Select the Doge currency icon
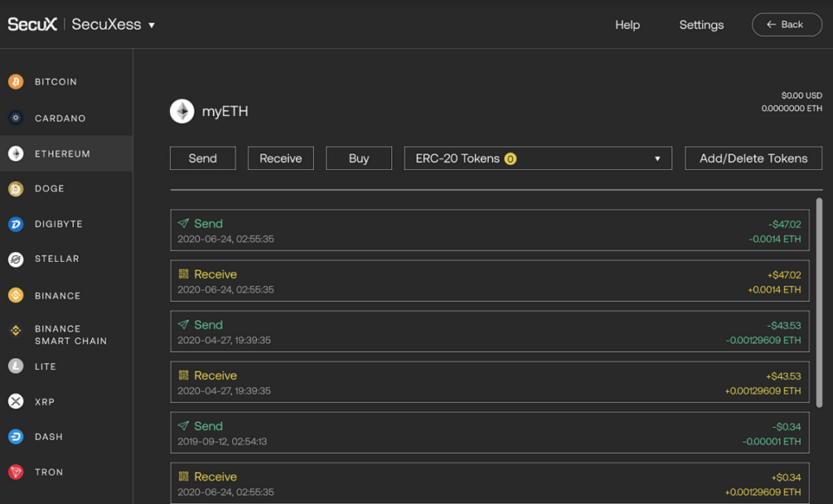This screenshot has height=504, width=833. point(15,189)
